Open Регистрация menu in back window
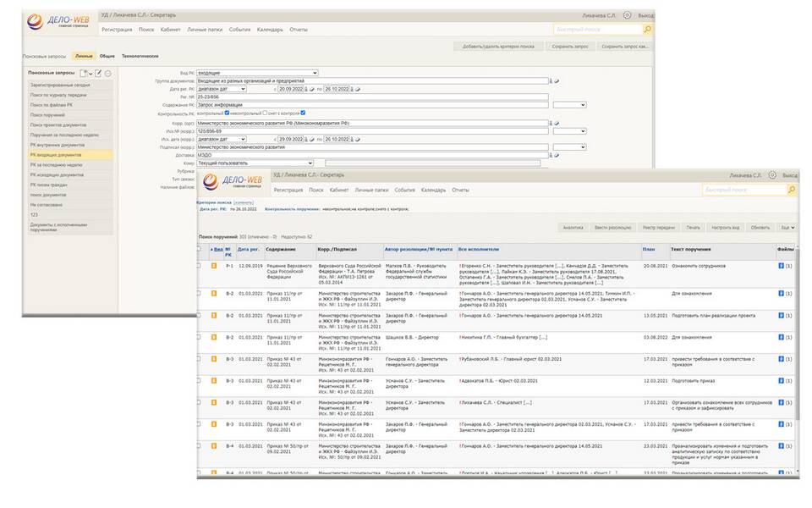The image size is (812, 508). pos(117,30)
